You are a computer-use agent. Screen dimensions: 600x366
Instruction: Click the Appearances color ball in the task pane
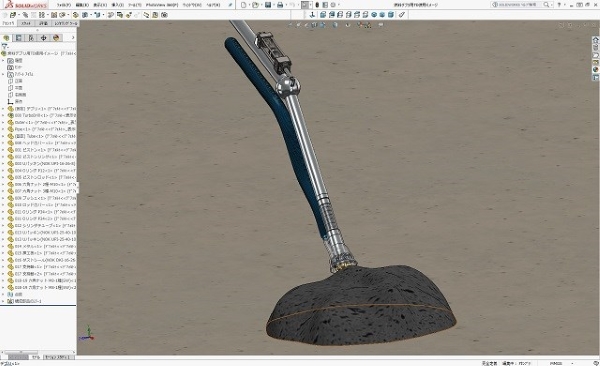point(596,70)
